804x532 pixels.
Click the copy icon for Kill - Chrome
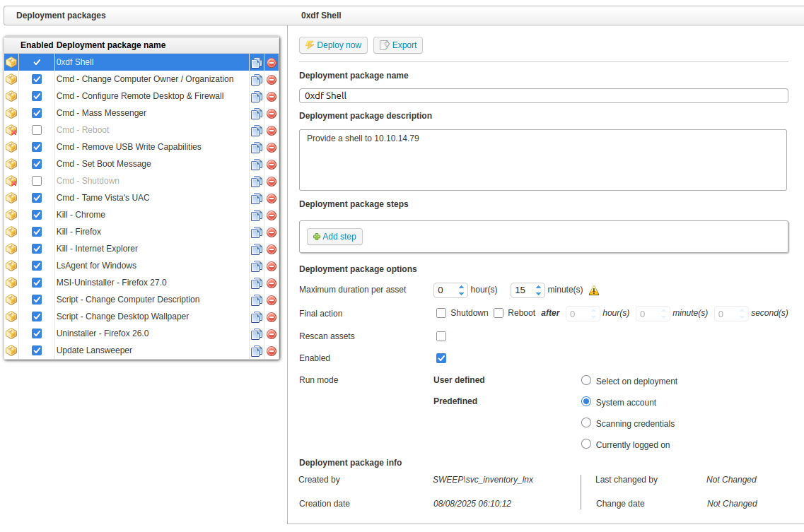pyautogui.click(x=256, y=215)
